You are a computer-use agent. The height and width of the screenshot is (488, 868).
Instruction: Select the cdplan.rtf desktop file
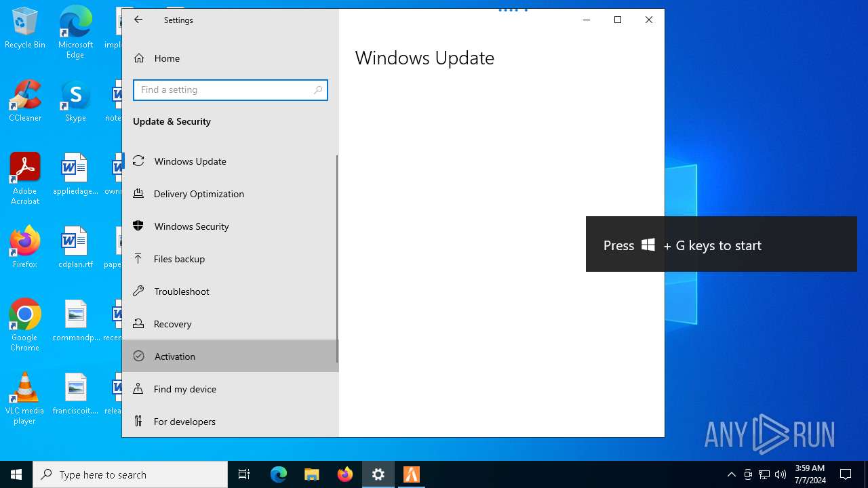pyautogui.click(x=75, y=248)
